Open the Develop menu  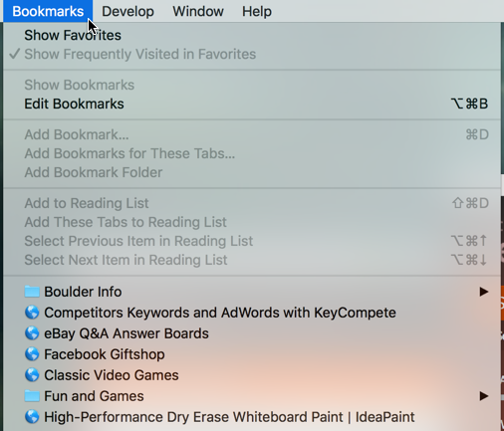tap(127, 11)
